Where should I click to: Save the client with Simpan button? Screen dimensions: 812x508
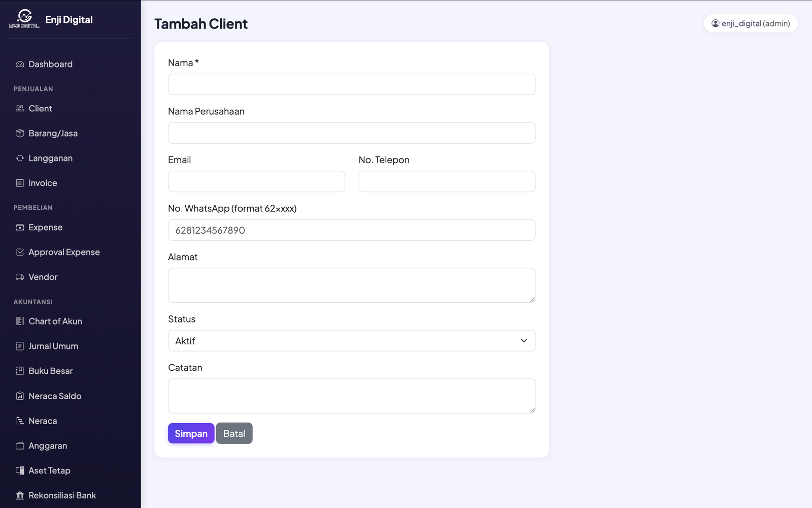(191, 433)
